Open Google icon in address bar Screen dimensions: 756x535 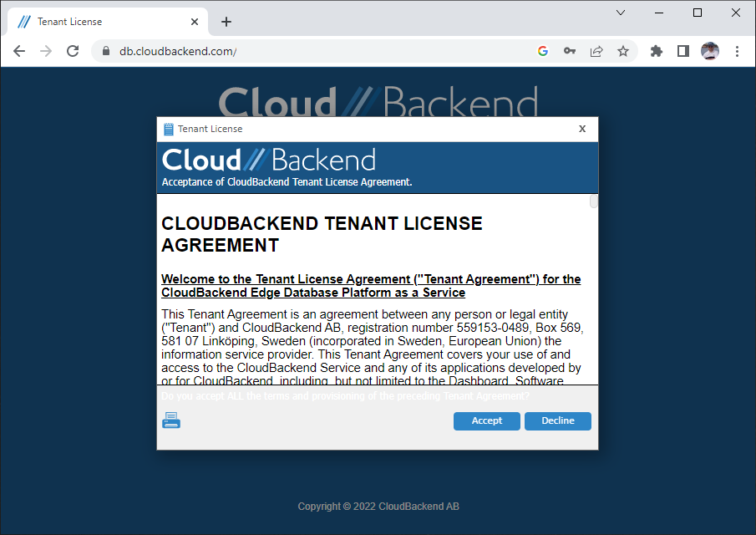pyautogui.click(x=543, y=51)
